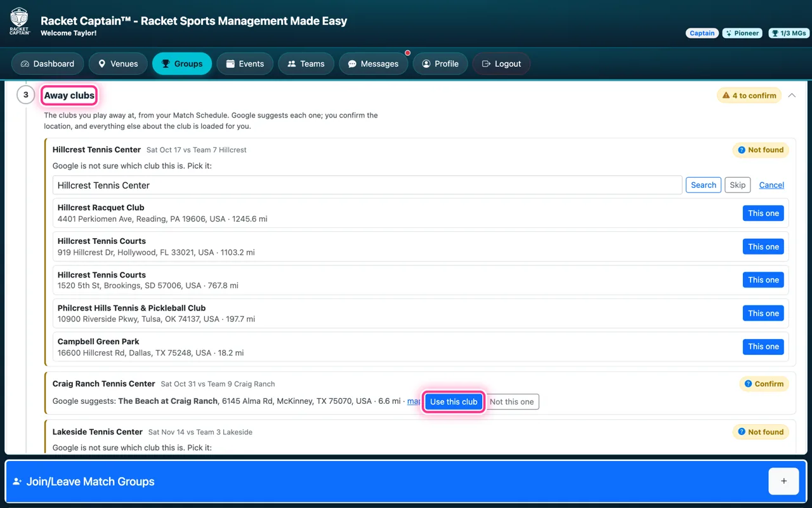
Task: Log out using the Logout button
Action: click(502, 63)
